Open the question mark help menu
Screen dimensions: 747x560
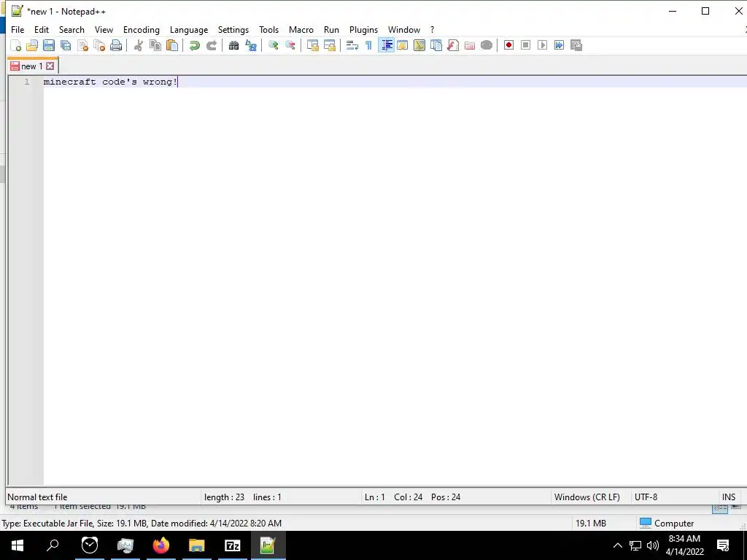click(x=432, y=29)
